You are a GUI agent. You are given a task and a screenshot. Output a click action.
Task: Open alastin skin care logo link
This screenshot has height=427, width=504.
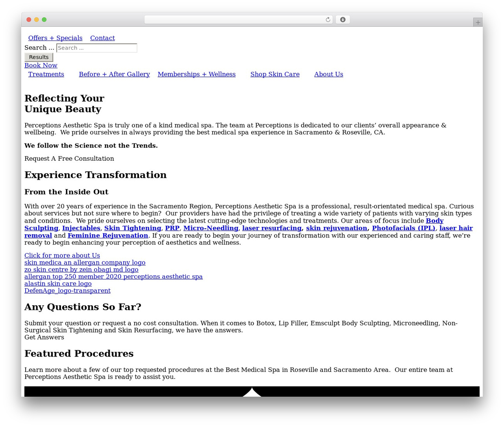[58, 284]
